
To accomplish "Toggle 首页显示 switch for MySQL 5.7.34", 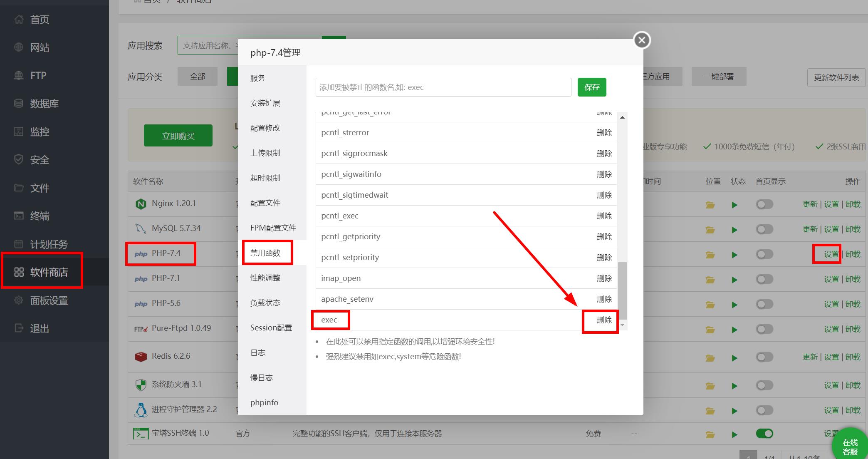I will coord(764,229).
